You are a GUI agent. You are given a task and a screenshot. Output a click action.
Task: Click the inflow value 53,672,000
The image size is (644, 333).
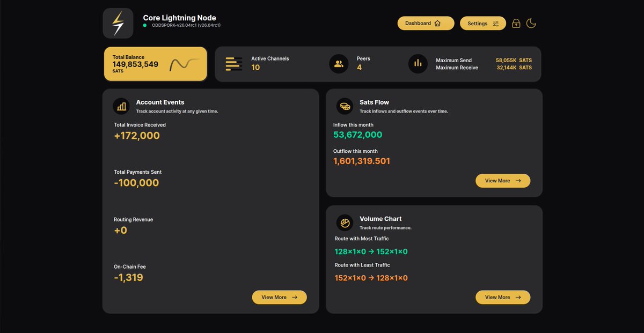[x=358, y=135]
